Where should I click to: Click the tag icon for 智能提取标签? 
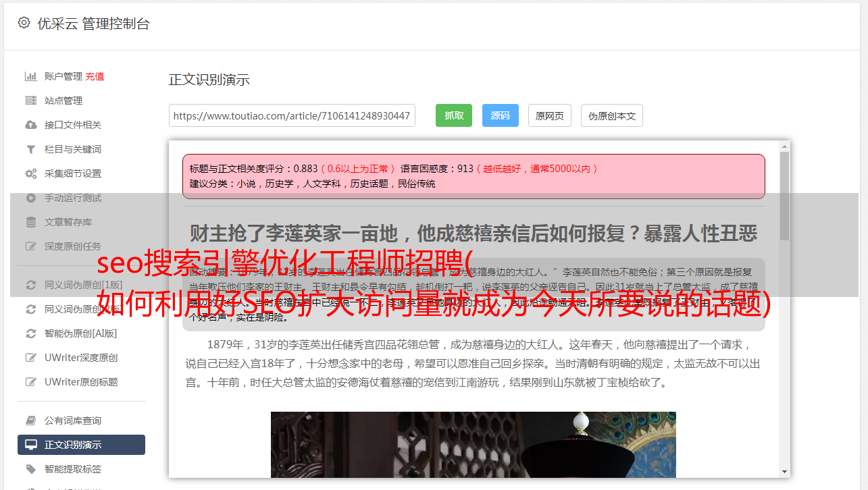[31, 469]
